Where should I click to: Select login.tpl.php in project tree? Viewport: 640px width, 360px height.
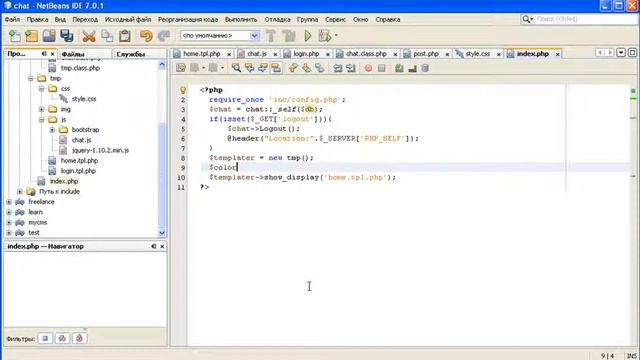78,171
